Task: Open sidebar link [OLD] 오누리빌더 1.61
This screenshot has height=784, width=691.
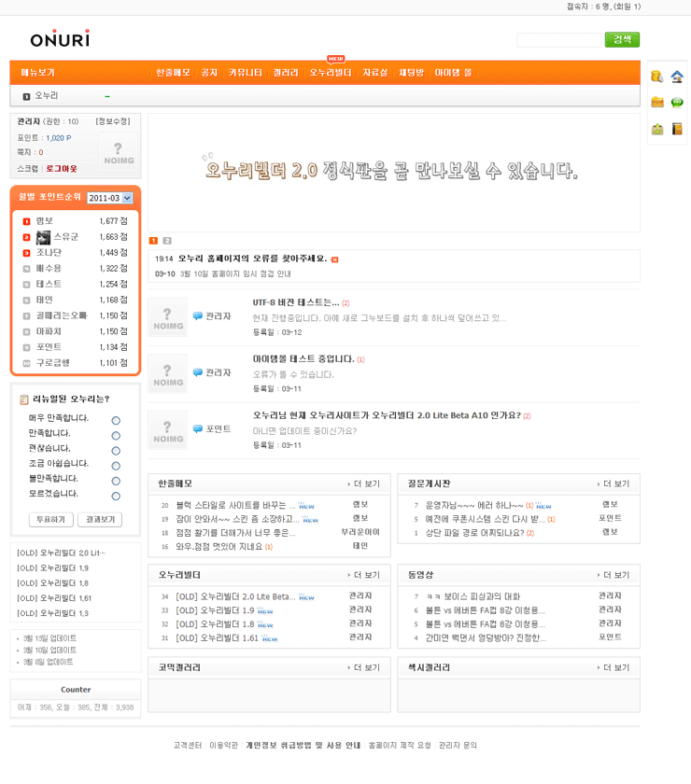Action: pos(54,598)
